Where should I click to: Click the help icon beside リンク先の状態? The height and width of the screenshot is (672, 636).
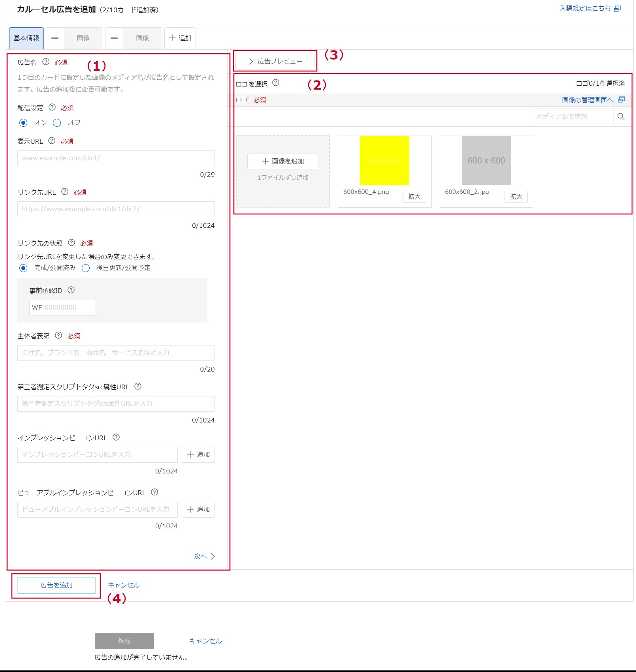tap(71, 243)
